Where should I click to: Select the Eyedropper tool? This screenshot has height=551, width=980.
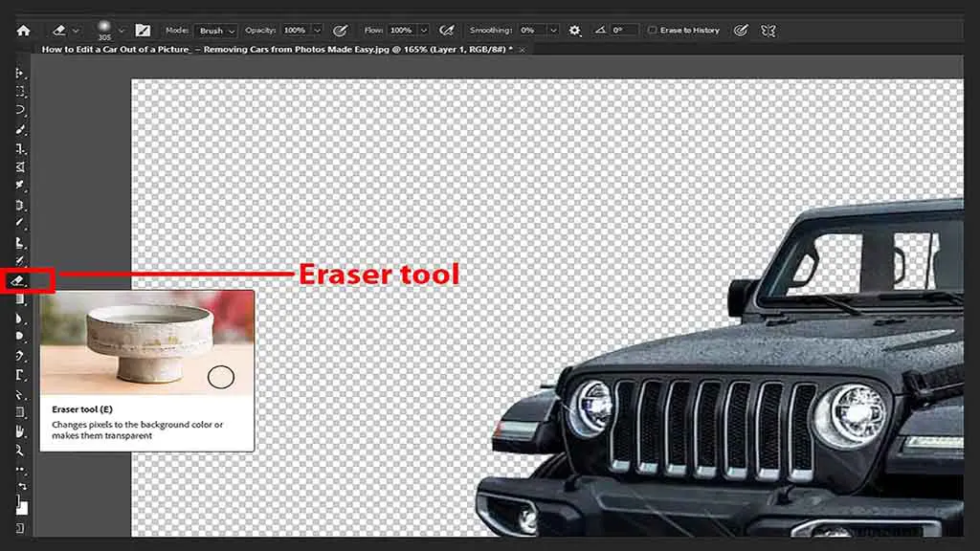[x=20, y=186]
